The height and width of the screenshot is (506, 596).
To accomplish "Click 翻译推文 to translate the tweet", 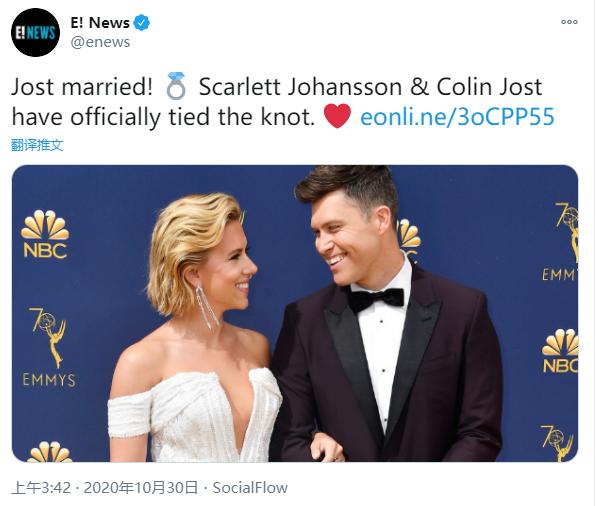I will coord(37,145).
